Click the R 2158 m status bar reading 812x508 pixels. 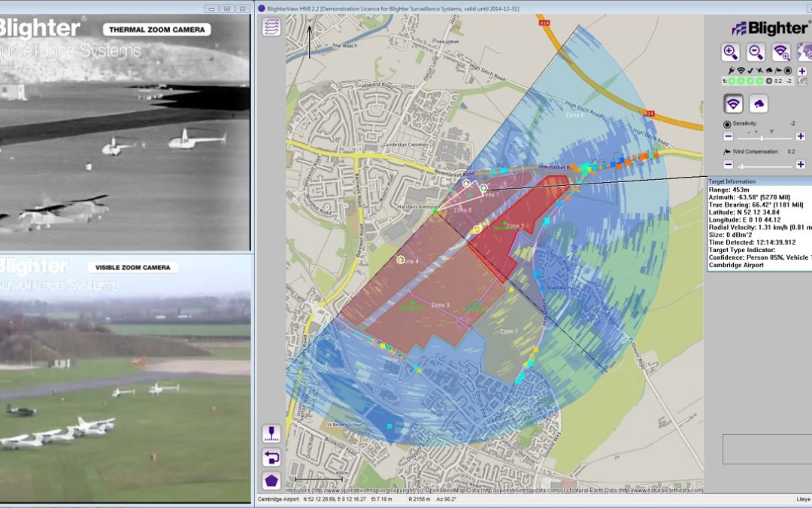(x=420, y=499)
